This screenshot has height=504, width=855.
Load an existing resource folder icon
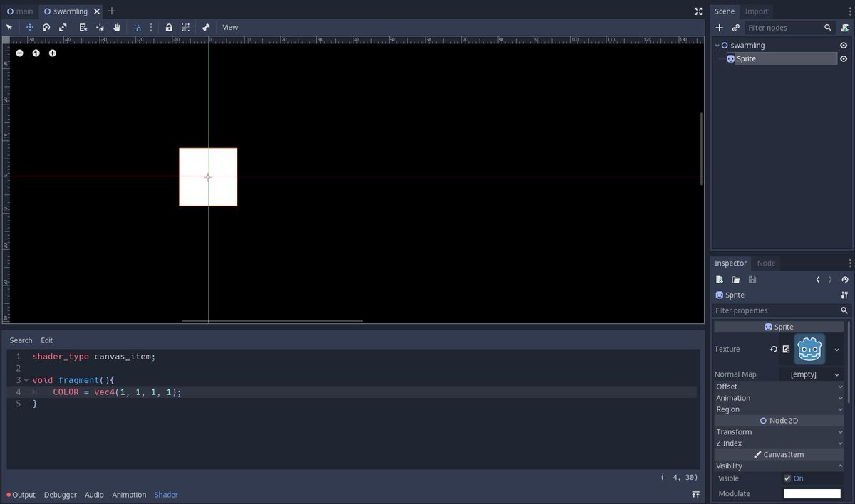pos(736,280)
